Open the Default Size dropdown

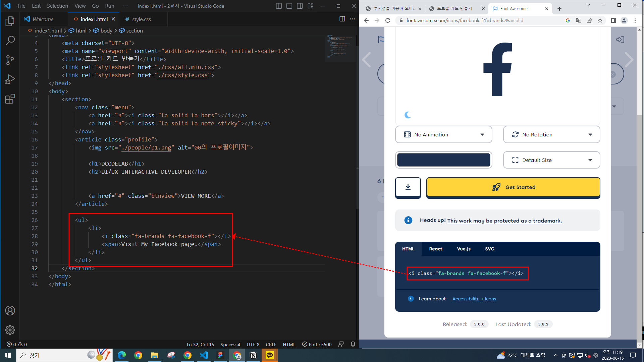click(x=551, y=160)
